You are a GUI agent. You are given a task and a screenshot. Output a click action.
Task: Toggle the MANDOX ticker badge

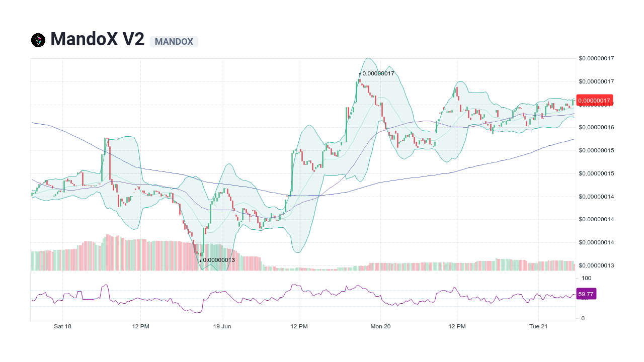pos(174,42)
